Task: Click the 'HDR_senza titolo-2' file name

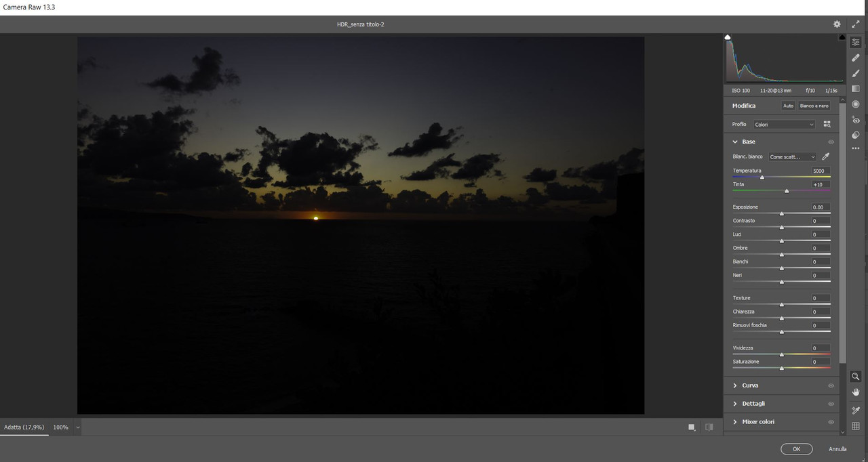Action: tap(361, 24)
